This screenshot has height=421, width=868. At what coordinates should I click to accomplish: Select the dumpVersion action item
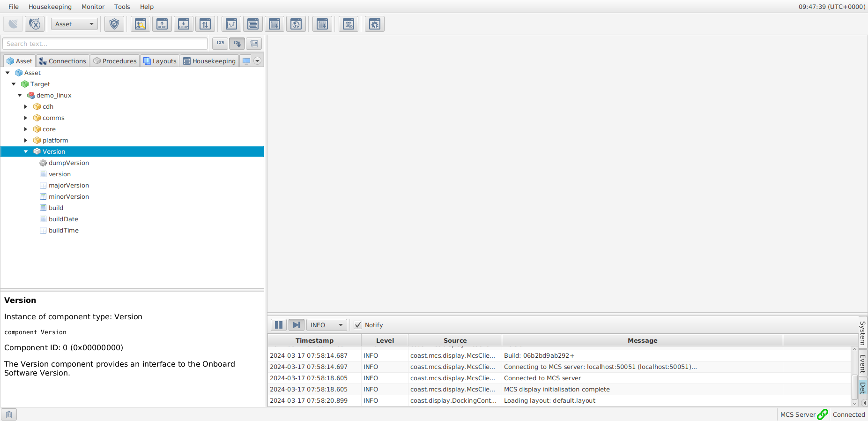click(x=69, y=163)
